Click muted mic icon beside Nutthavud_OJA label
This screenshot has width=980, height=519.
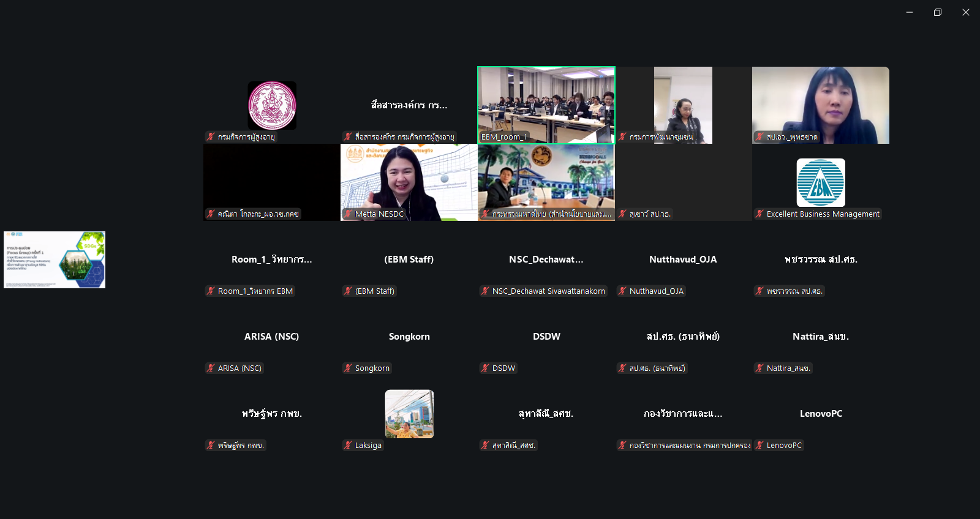pos(622,291)
